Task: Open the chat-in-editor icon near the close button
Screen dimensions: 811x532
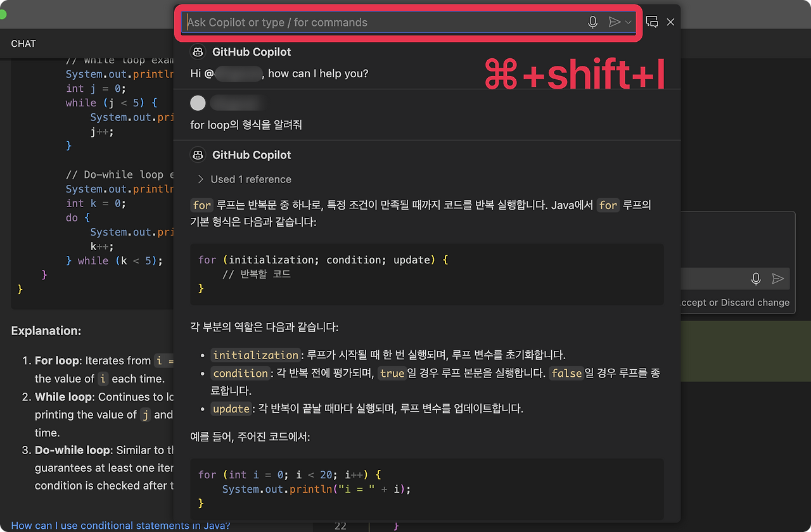Action: click(652, 21)
